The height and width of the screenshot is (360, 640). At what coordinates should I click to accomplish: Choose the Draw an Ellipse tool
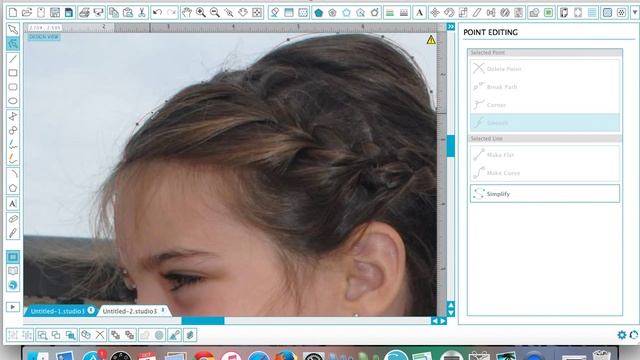pos(13,101)
